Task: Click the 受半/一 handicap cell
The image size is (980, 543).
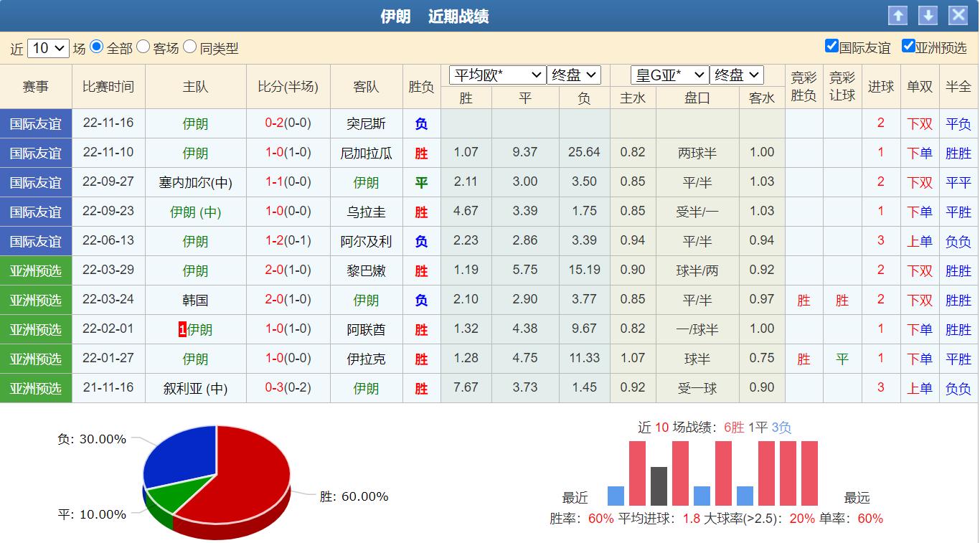Action: (697, 212)
